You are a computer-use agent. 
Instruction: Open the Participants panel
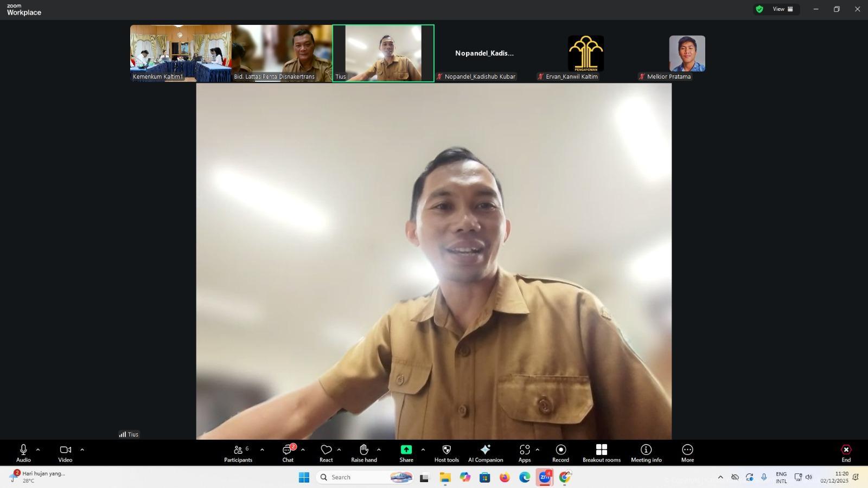click(238, 453)
